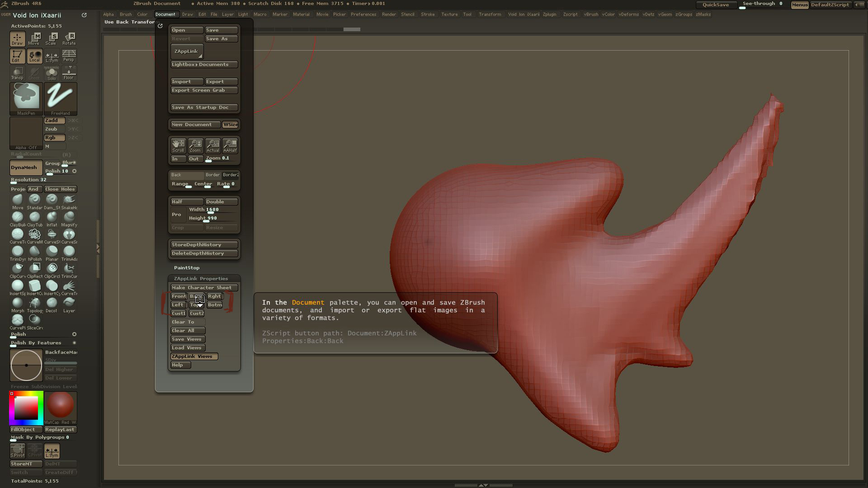Select the hPolish brush icon

[x=34, y=253]
